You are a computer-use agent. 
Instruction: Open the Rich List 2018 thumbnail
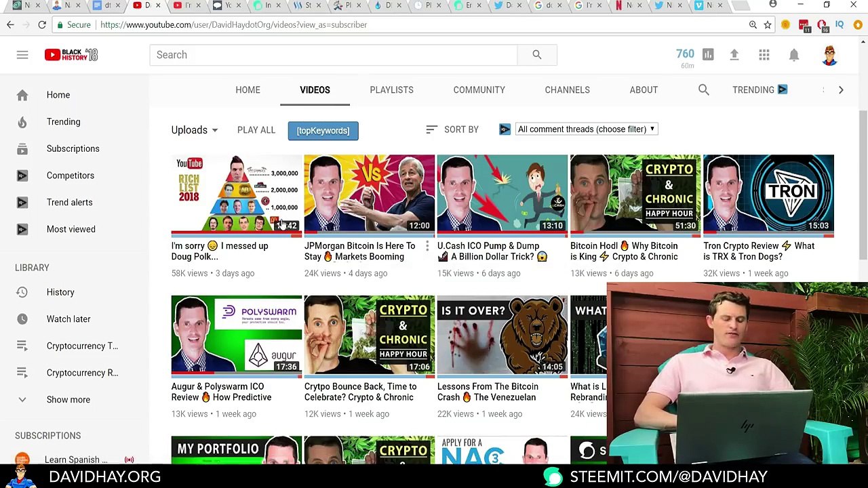237,195
